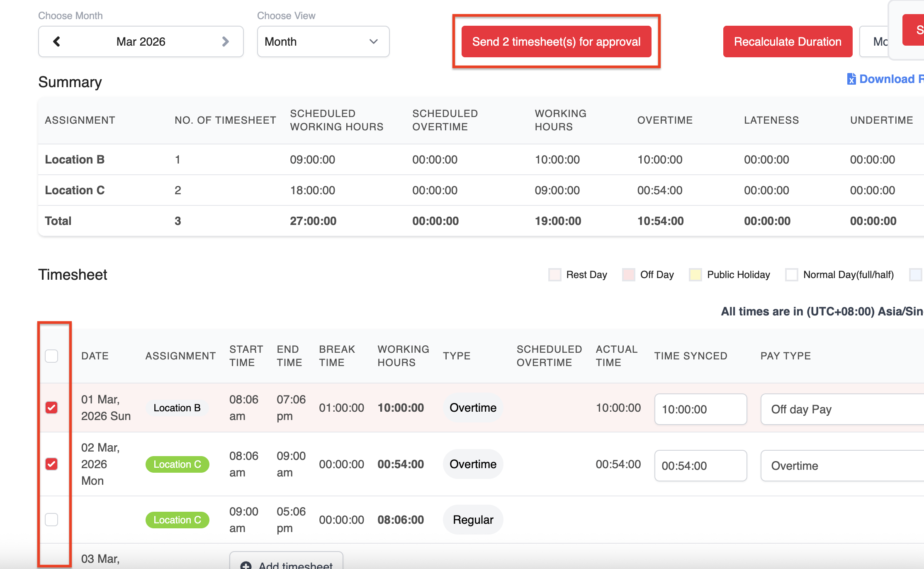Screen dimensions: 924x569
Task: Open Overtime pay type dropdown
Action: [x=842, y=466]
